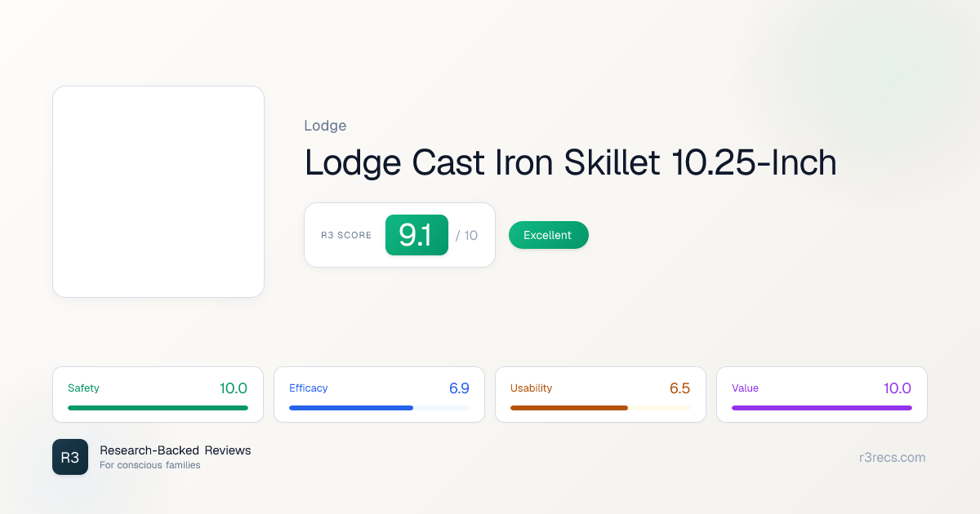Open the r3recs.com link

point(893,458)
